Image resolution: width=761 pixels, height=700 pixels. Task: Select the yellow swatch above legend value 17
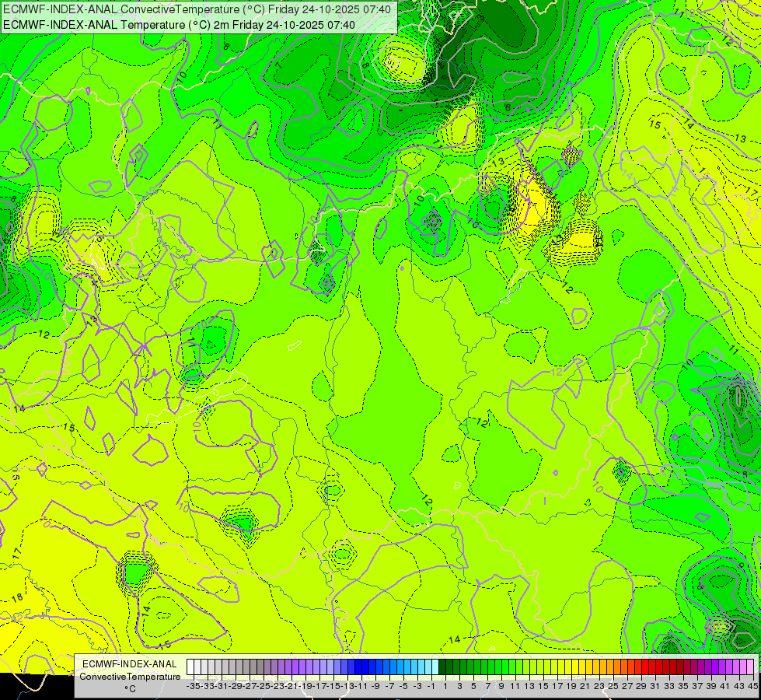pos(554,667)
